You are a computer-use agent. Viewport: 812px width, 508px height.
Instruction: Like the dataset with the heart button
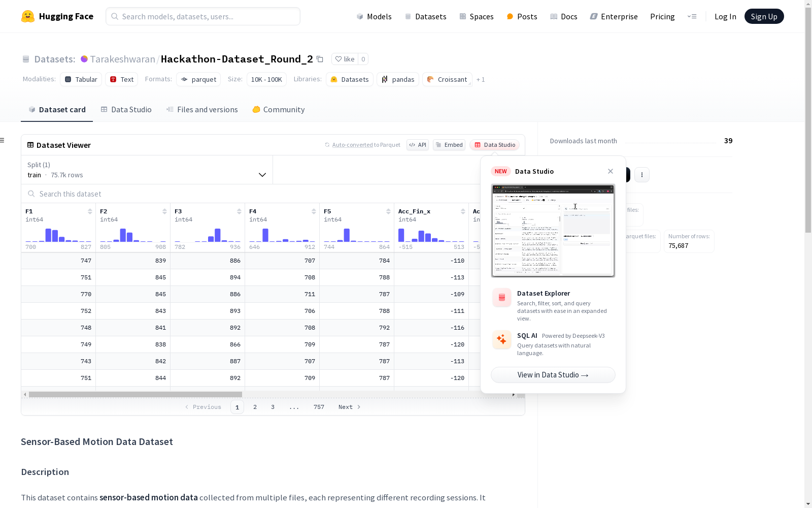(x=345, y=59)
